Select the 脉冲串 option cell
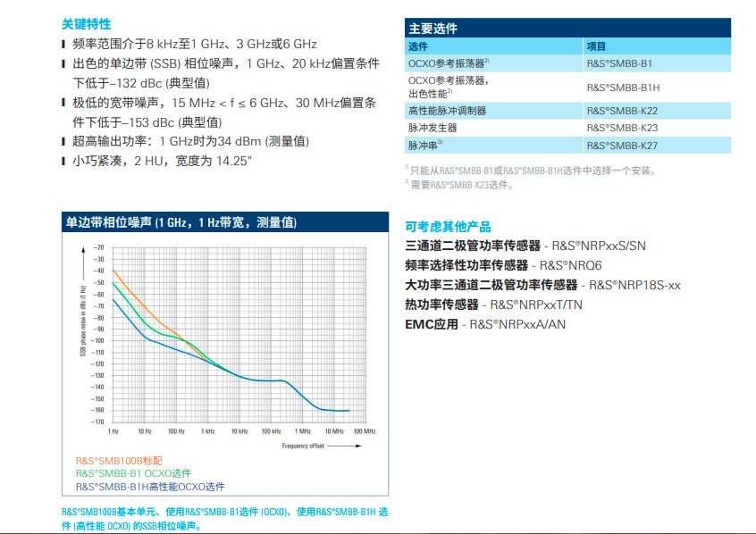 tap(425, 145)
